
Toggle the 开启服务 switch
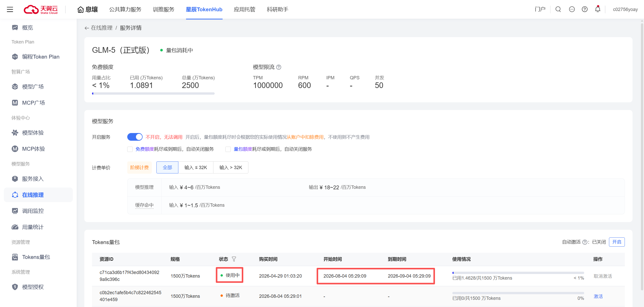click(135, 137)
